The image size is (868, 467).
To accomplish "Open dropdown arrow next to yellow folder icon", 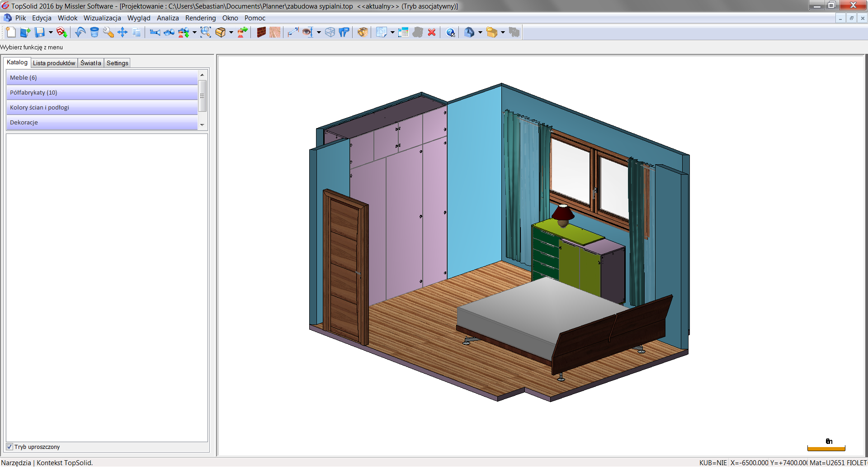I will pyautogui.click(x=503, y=32).
